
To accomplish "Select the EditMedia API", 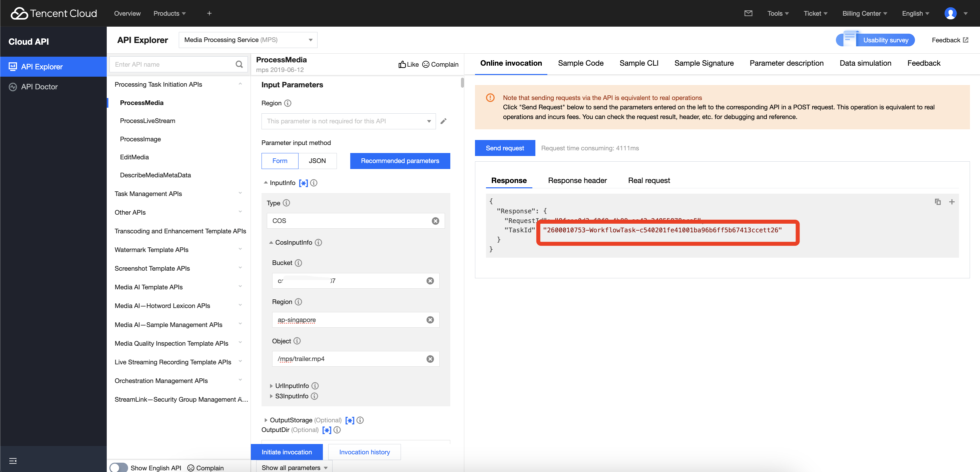I will click(x=134, y=157).
